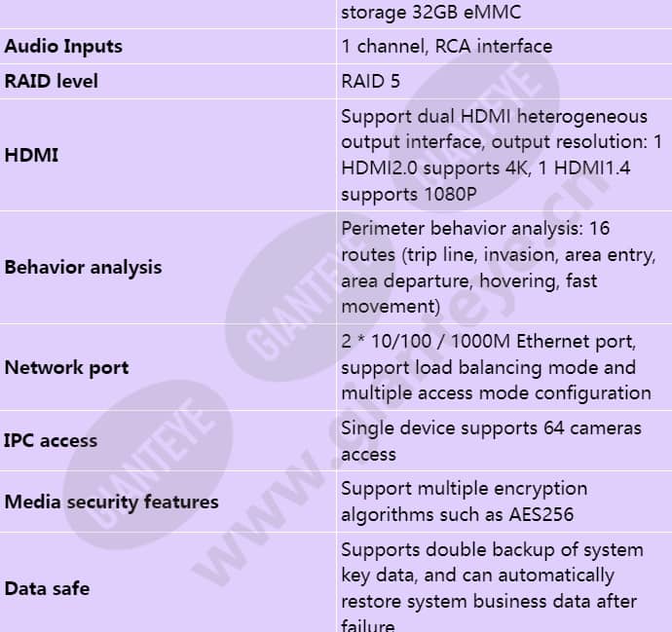Click the Network port label
Image resolution: width=672 pixels, height=632 pixels.
(x=67, y=367)
